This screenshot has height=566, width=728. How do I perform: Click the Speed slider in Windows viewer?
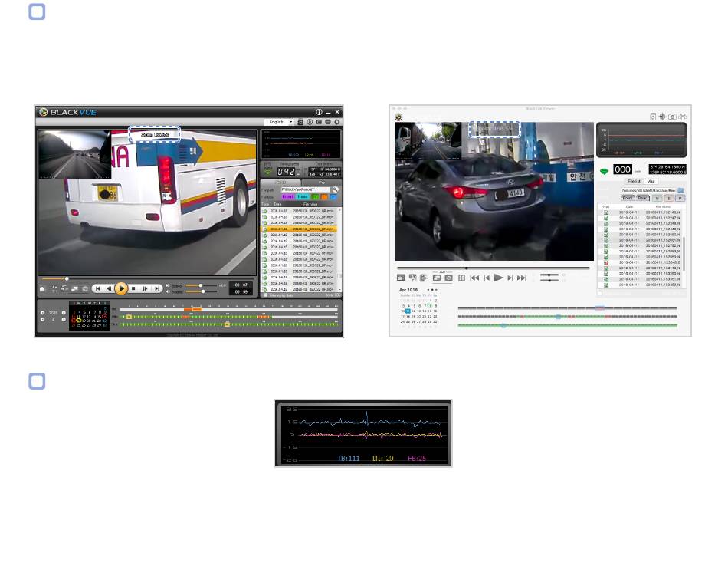[x=202, y=285]
